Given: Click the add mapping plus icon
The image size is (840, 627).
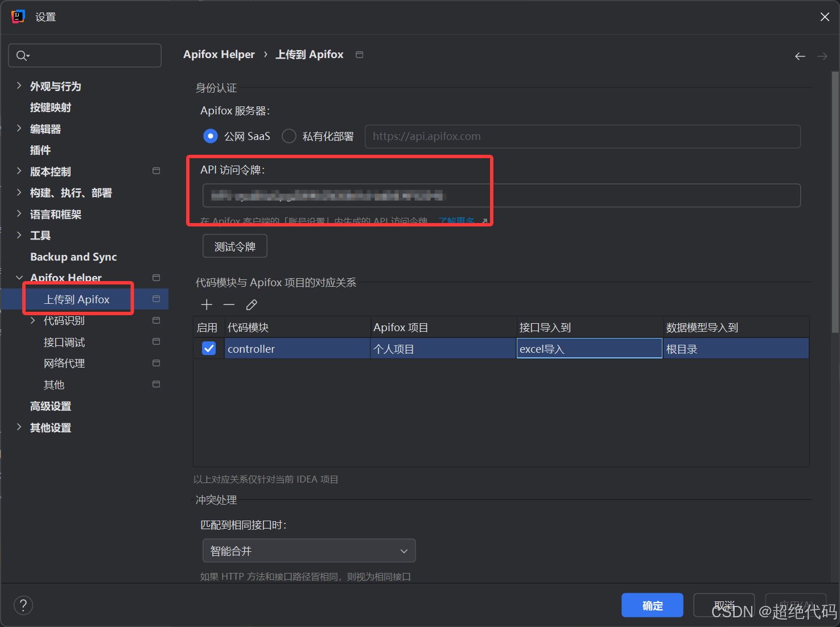Looking at the screenshot, I should (207, 305).
